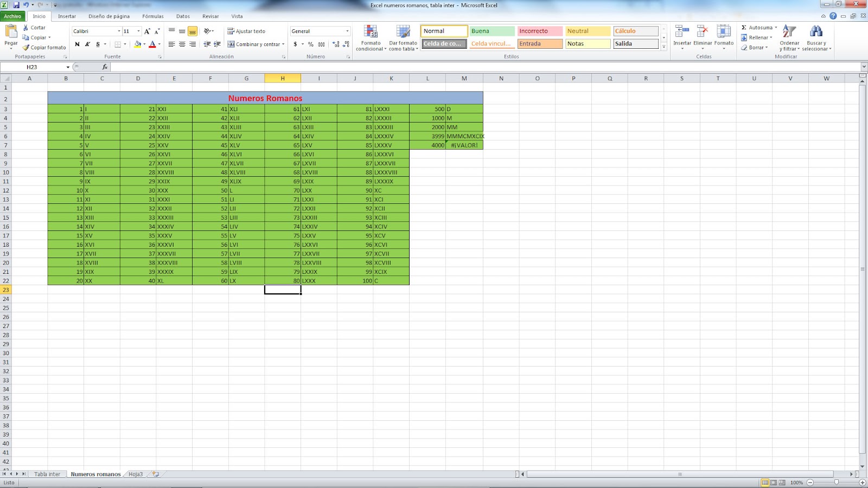Apply the Incorrecto cell style
The image size is (868, 488).
(540, 31)
